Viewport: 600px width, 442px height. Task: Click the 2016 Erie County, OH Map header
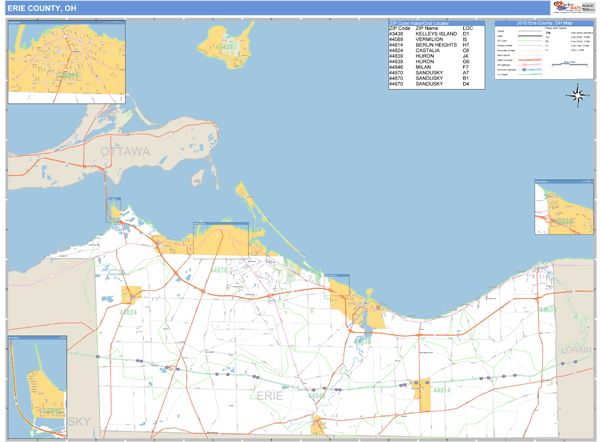(545, 22)
